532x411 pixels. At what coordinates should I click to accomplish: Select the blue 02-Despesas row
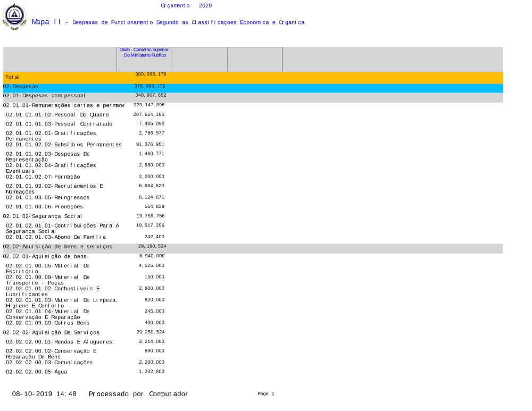(253, 87)
